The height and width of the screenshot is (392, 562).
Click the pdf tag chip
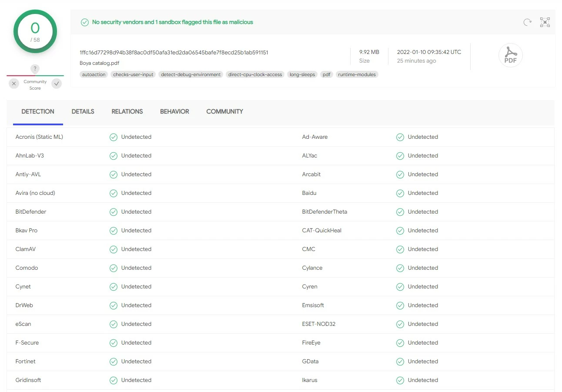[x=327, y=74]
